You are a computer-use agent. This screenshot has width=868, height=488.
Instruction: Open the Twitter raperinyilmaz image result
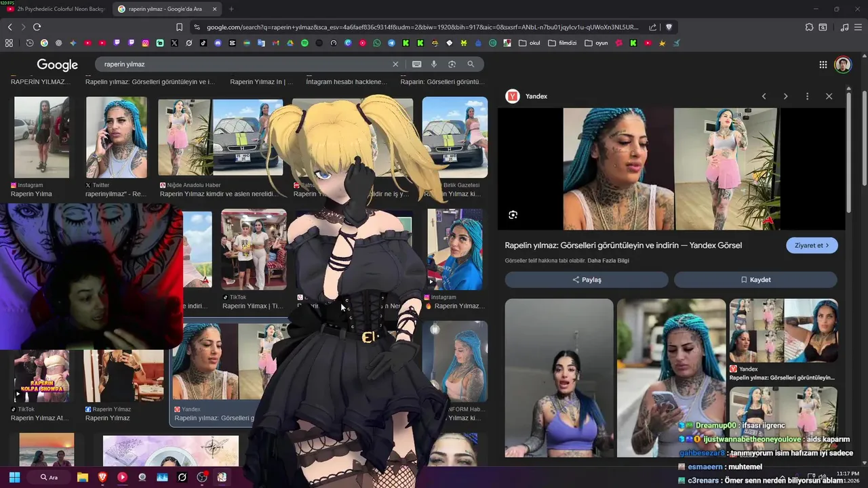[117, 138]
